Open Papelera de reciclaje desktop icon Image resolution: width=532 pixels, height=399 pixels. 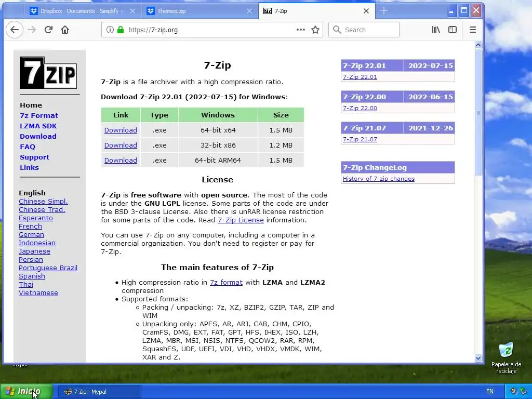coord(506,357)
